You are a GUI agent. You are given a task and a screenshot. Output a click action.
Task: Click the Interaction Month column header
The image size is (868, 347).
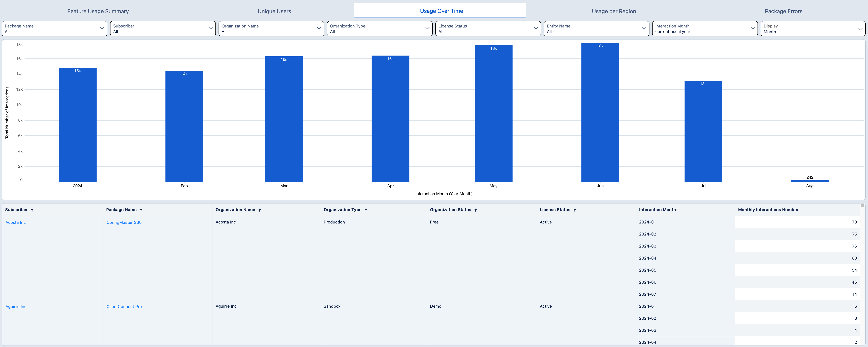[685, 210]
